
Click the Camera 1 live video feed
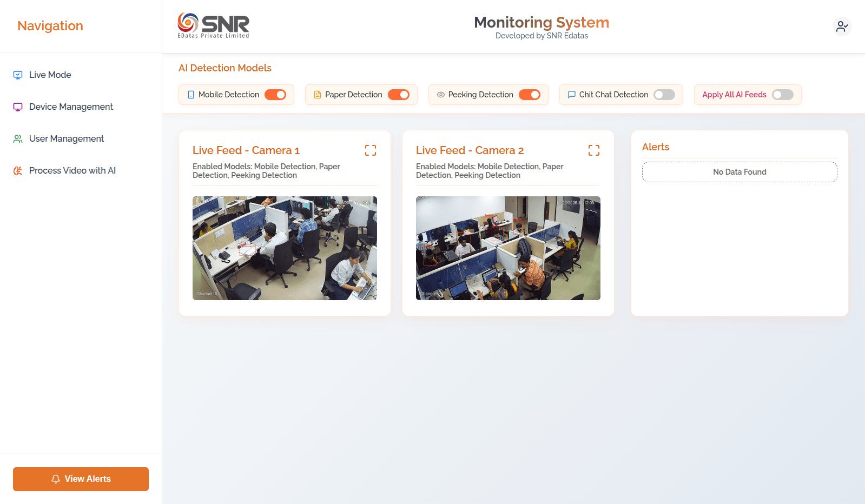[x=285, y=248]
